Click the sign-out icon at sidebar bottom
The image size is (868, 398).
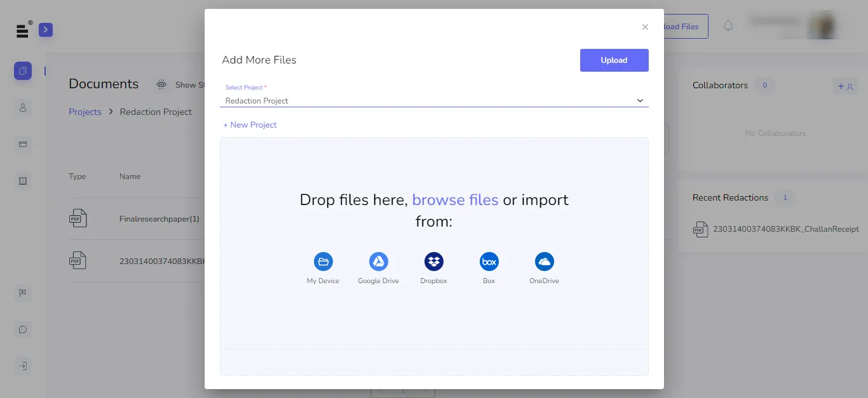click(x=23, y=366)
